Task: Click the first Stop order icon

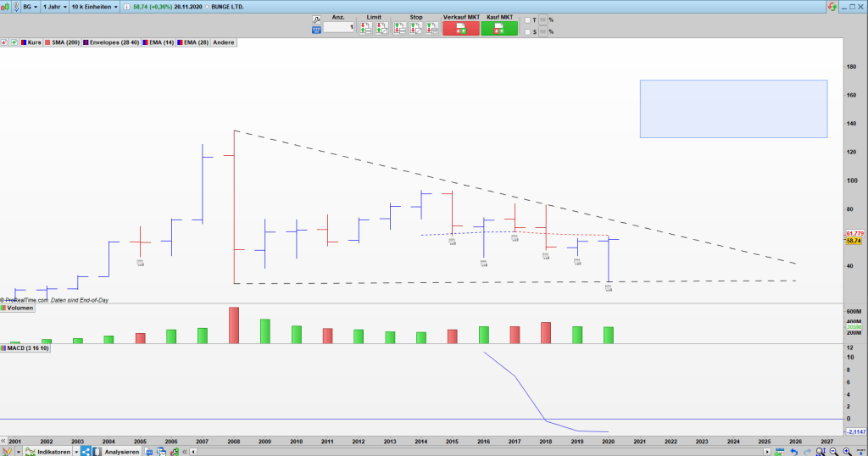Action: coord(399,28)
